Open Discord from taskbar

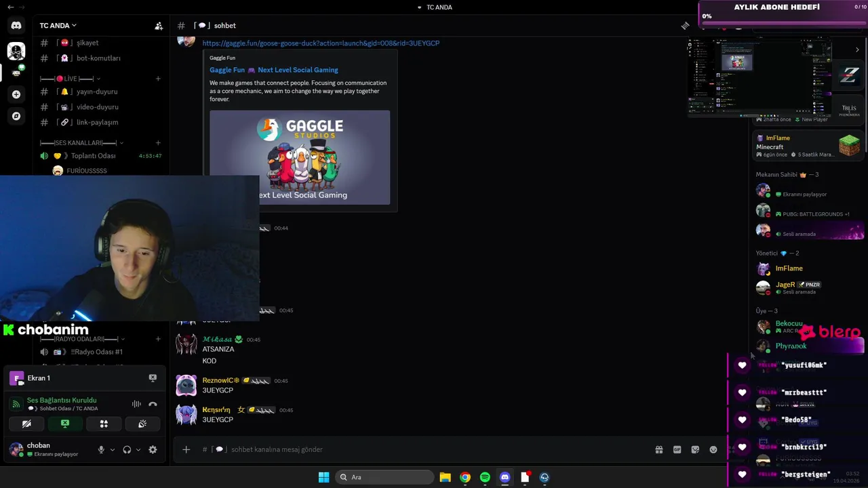[x=505, y=477]
